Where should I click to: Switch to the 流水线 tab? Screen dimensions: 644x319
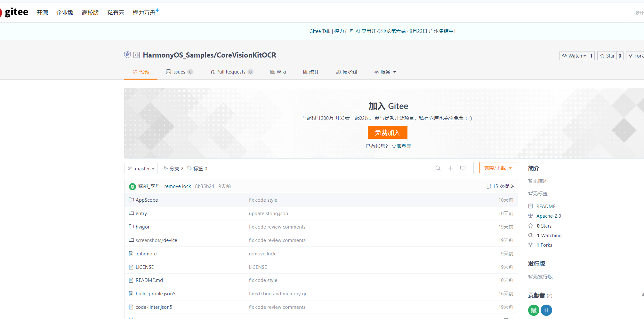pos(347,72)
